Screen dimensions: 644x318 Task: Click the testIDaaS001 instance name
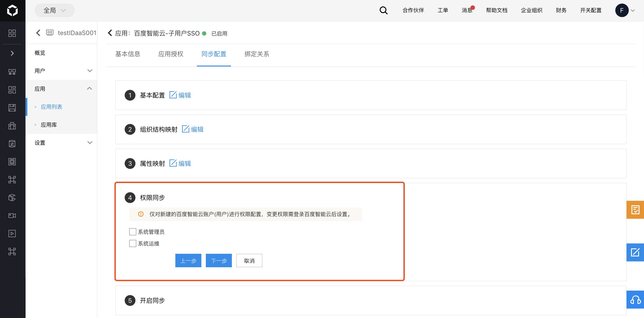[x=77, y=33]
